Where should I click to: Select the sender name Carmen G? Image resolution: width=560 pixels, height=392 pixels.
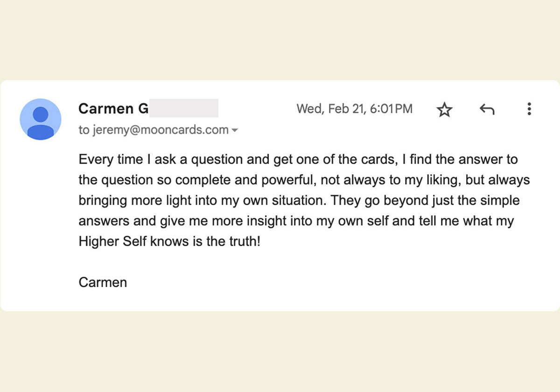click(113, 109)
